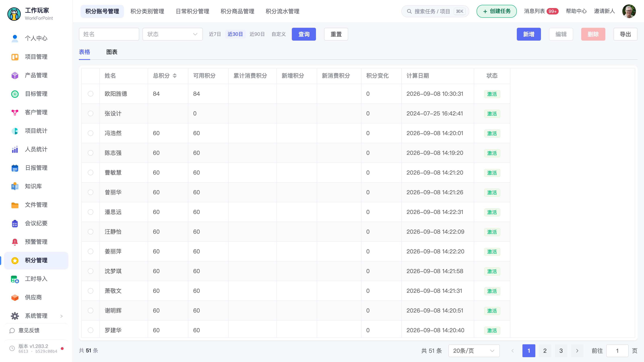The height and width of the screenshot is (362, 644).
Task: Switch to the 积分流水管理 tab
Action: point(283,11)
